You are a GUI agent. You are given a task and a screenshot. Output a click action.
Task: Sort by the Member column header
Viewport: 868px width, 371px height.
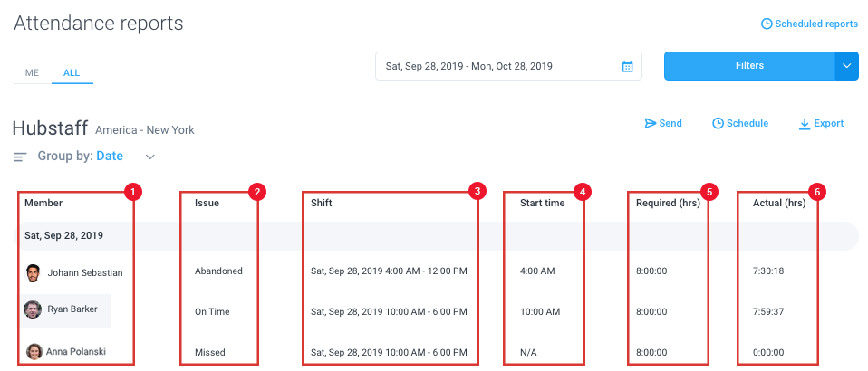click(43, 203)
